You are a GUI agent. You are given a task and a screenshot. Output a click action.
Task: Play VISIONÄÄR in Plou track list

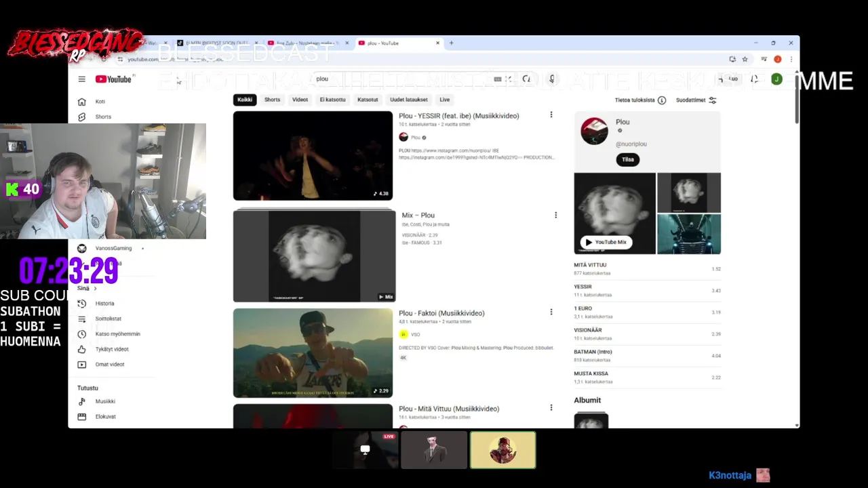pos(647,334)
